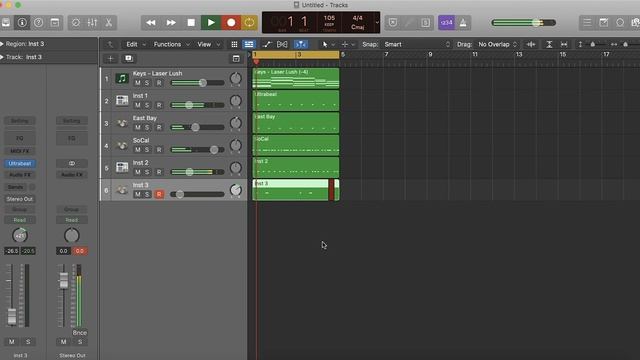The width and height of the screenshot is (640, 360).
Task: Toggle the Metronome click button
Action: [463, 22]
